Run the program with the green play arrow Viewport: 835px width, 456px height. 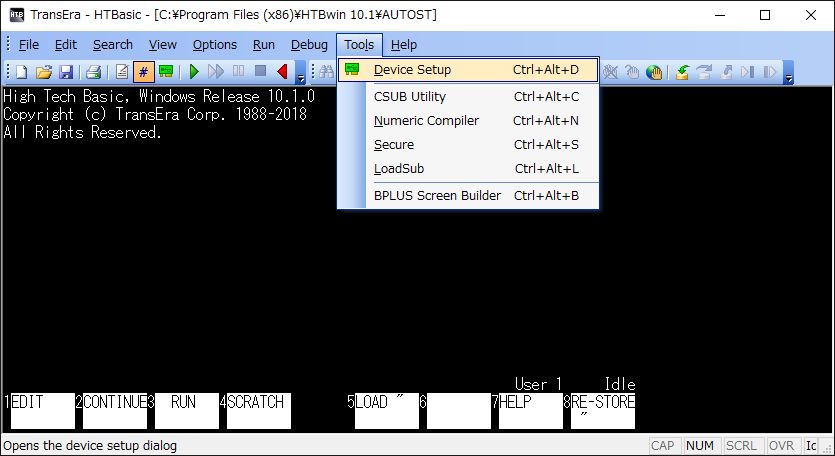pos(194,71)
